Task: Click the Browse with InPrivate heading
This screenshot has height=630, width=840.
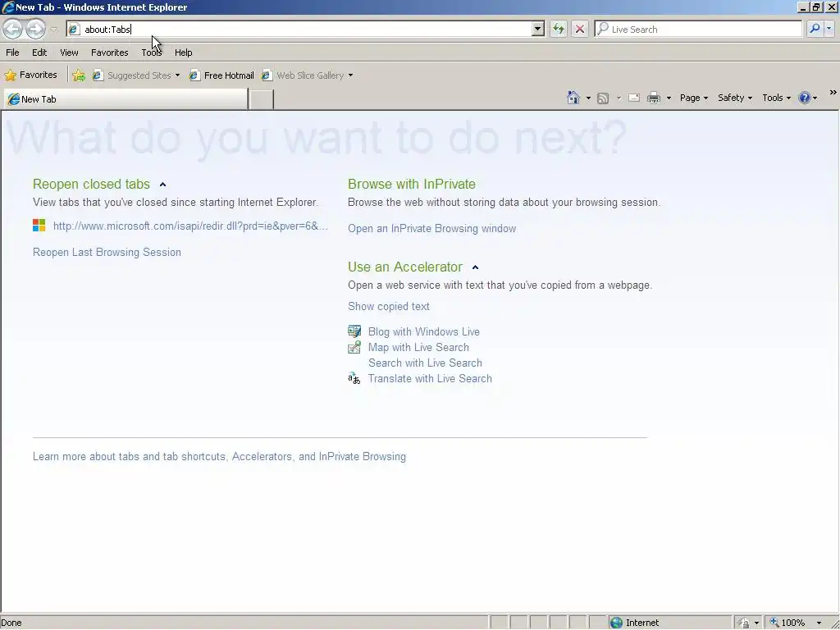Action: (412, 185)
